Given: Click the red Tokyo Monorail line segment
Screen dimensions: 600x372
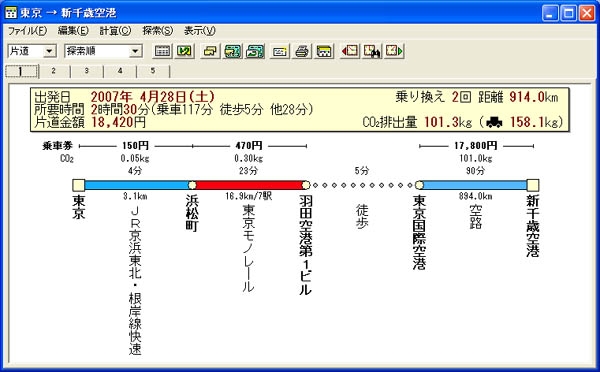Looking at the screenshot, I should coord(249,185).
